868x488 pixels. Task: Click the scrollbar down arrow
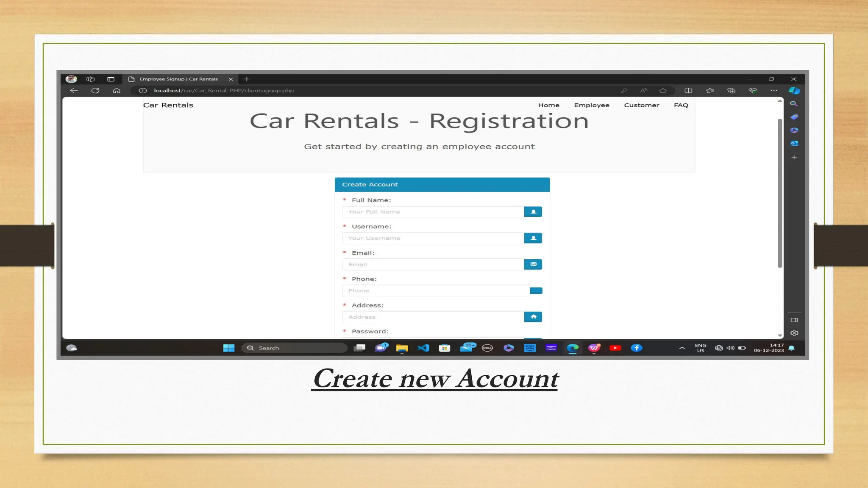(780, 335)
